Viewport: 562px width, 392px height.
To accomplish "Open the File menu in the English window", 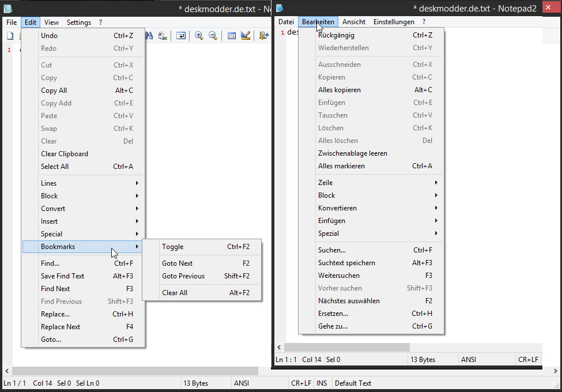I will coord(12,22).
